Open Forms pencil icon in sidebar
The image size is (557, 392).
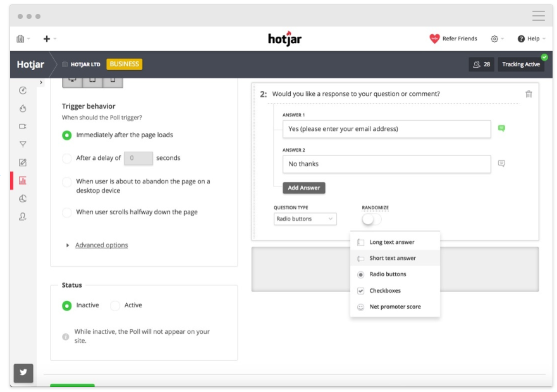click(x=23, y=162)
